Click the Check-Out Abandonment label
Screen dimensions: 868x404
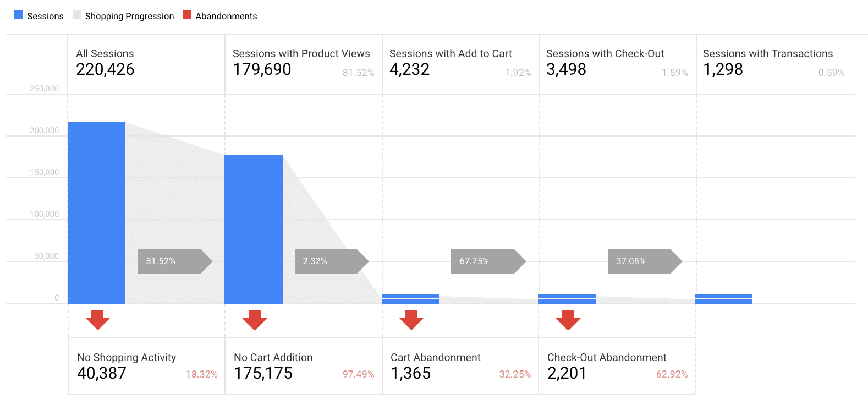pos(607,357)
